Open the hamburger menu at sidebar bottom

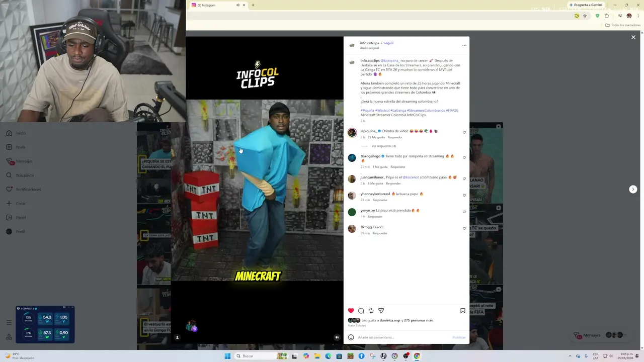(9, 323)
